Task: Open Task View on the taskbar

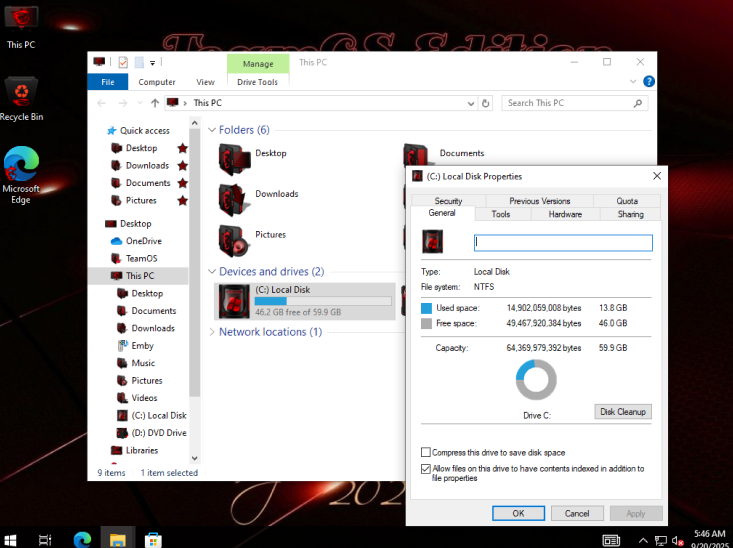Action: (x=45, y=540)
